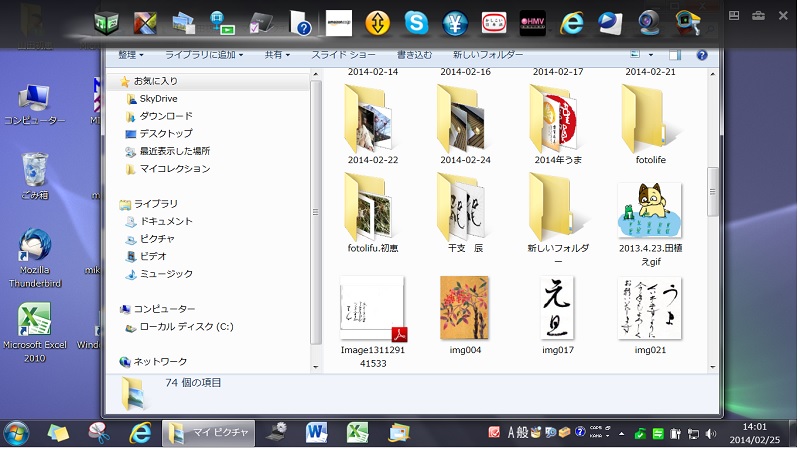Image resolution: width=800 pixels, height=449 pixels.
Task: Open the ライブラリに追加 dropdown
Action: (x=204, y=55)
